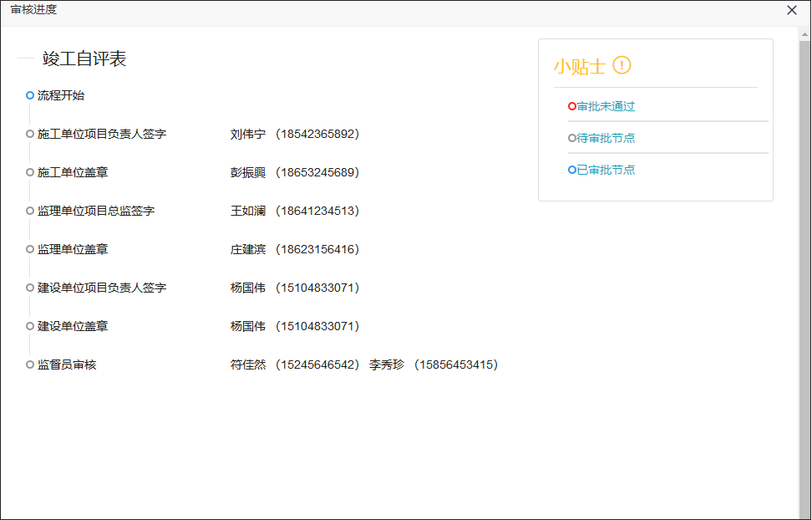Select the 已审批节点 legend text

coord(606,170)
